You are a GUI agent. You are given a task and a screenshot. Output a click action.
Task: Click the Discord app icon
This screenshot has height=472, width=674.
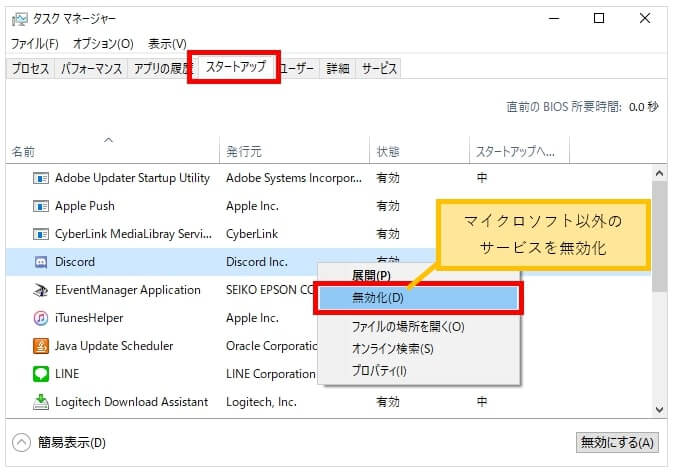coord(41,262)
